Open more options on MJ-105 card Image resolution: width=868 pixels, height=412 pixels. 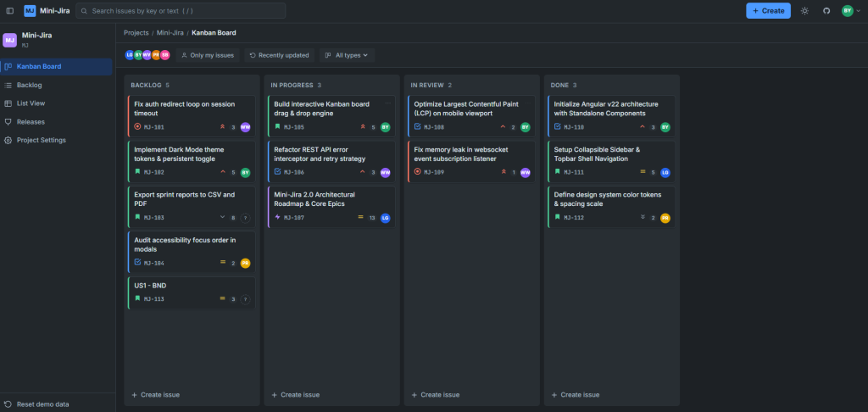[388, 103]
